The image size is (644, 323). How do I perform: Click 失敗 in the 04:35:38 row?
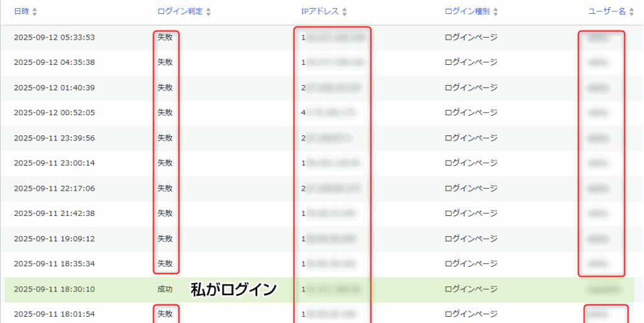[165, 62]
